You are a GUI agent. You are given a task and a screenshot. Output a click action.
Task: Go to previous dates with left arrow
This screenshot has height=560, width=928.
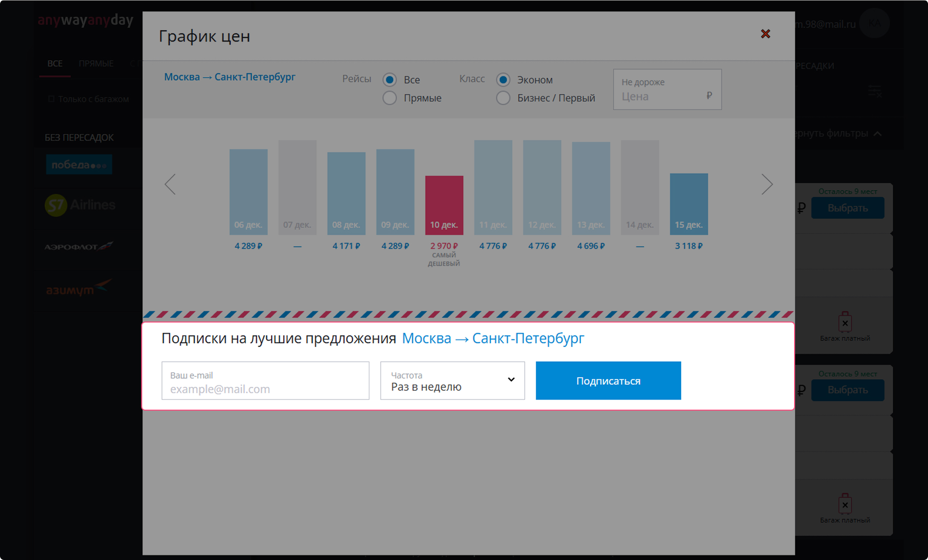[x=170, y=184]
